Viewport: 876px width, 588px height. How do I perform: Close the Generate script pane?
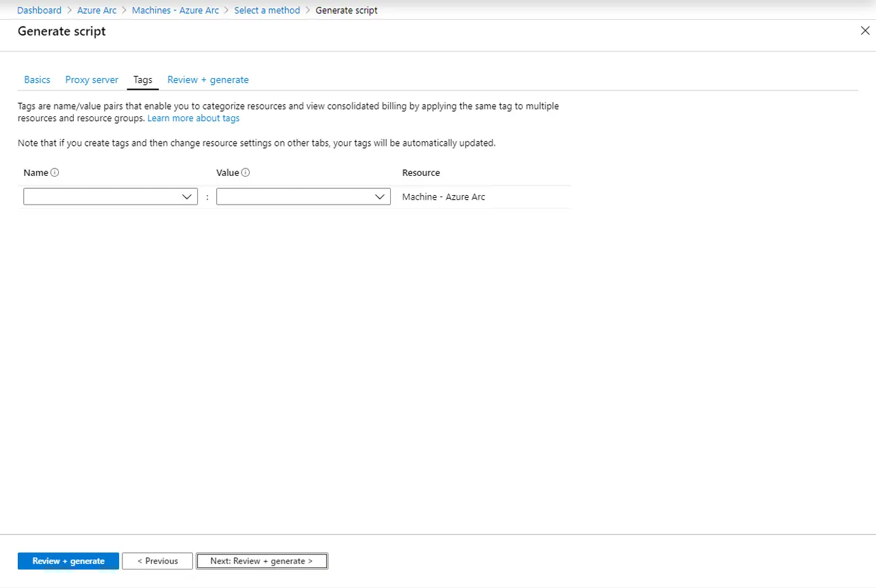coord(864,31)
